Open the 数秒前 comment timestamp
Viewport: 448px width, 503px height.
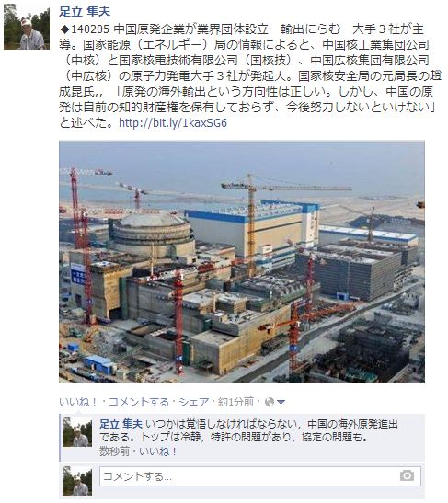(x=114, y=452)
